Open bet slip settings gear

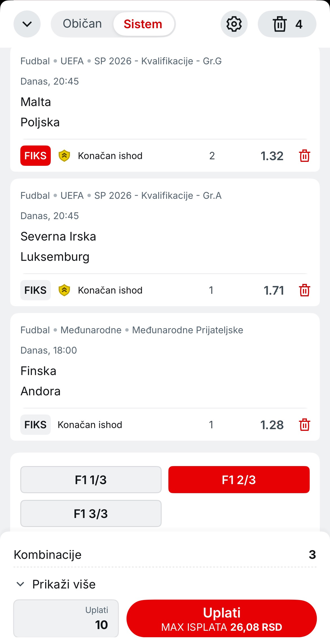pyautogui.click(x=234, y=24)
